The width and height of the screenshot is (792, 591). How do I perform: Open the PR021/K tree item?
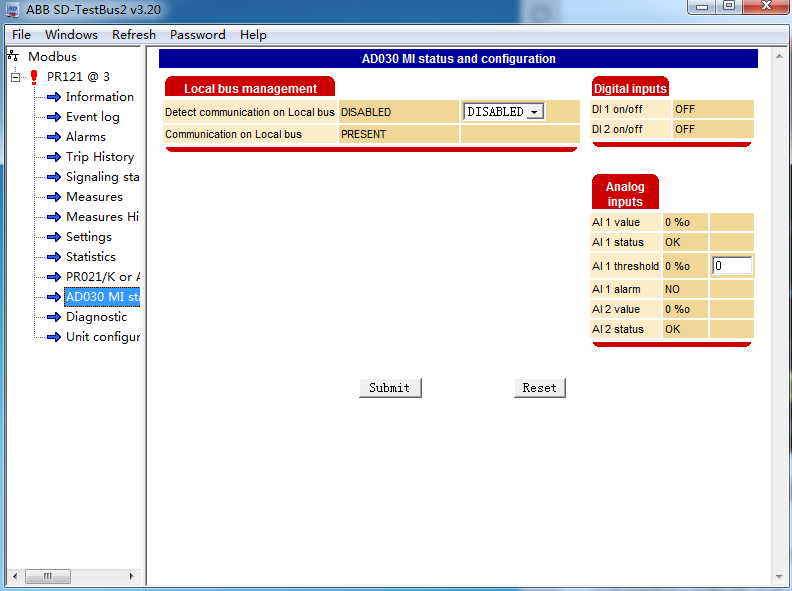pyautogui.click(x=103, y=277)
